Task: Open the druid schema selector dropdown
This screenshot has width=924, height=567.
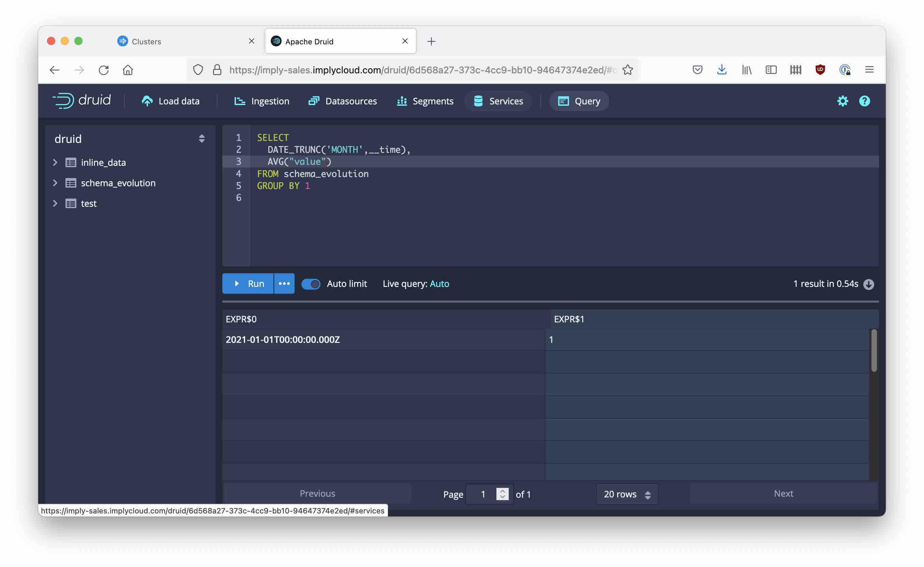Action: coord(202,139)
